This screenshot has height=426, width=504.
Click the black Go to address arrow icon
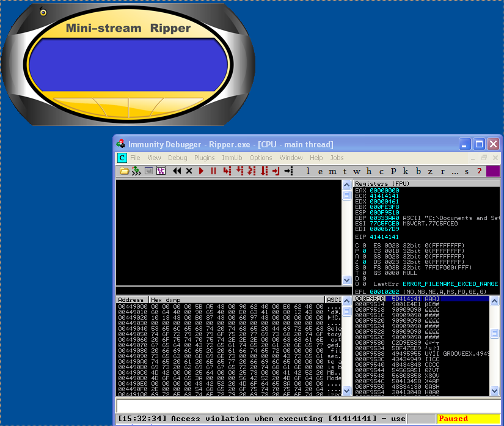[x=288, y=171]
